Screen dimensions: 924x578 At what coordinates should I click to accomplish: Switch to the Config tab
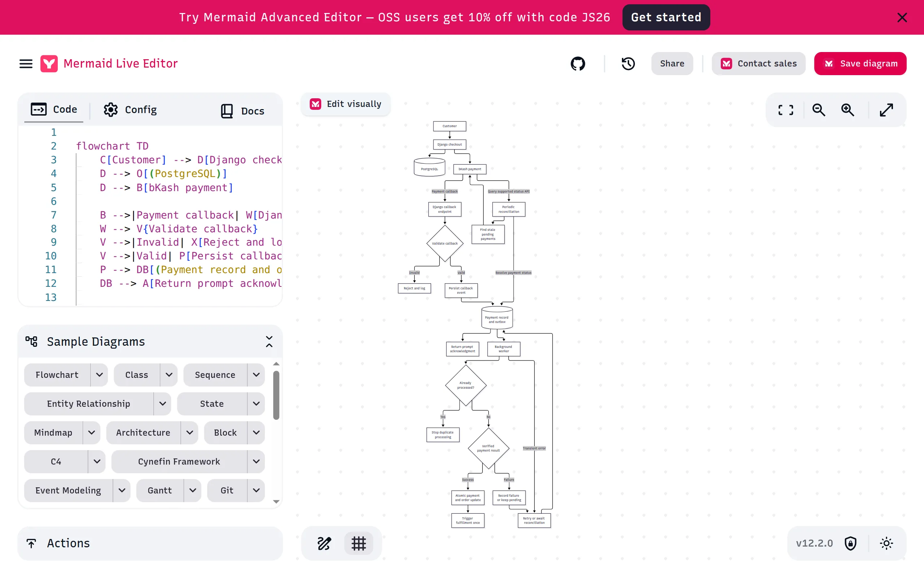click(x=130, y=110)
